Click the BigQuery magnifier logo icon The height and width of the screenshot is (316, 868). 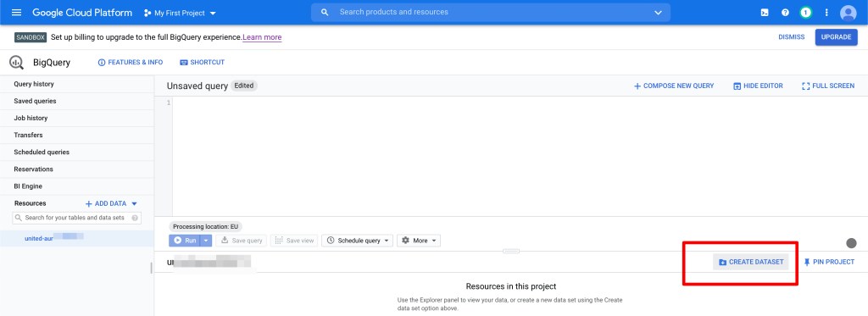(x=17, y=63)
